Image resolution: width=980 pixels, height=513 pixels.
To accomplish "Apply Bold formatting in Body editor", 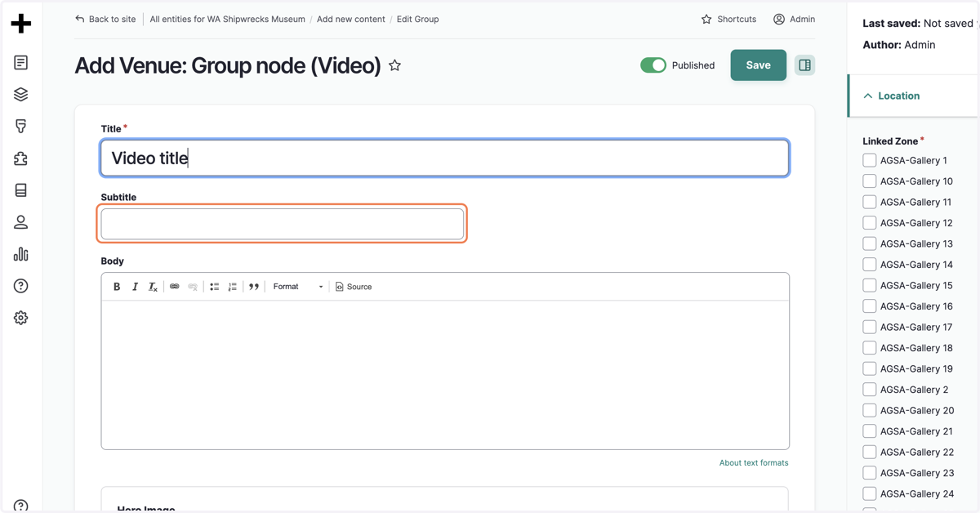I will pos(117,287).
